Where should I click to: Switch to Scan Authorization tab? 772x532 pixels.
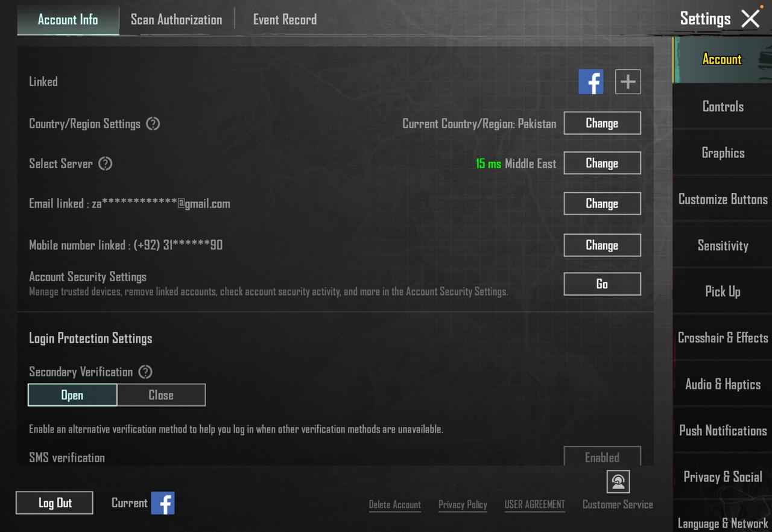click(176, 19)
